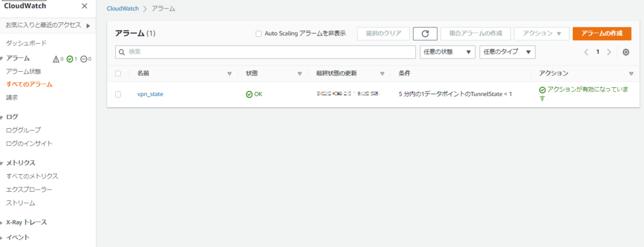Screen dimensions: 644x247
Task: Sort by 名前 column arrow
Action: click(229, 74)
